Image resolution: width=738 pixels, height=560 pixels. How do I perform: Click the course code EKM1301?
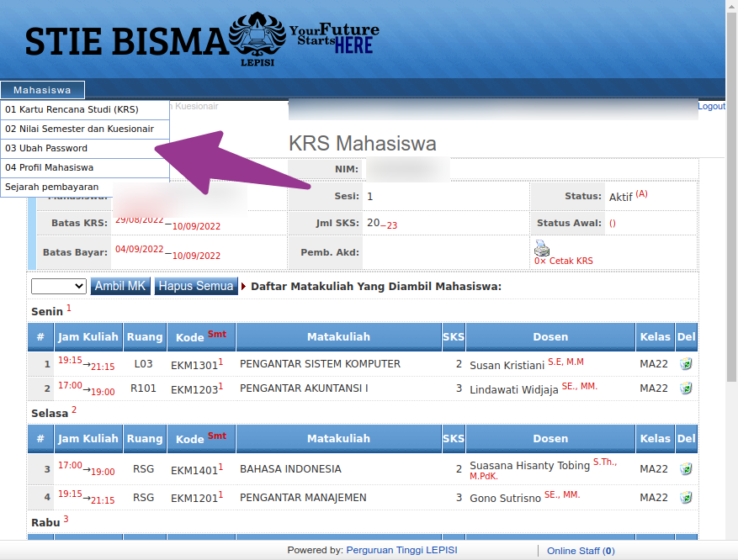(194, 365)
